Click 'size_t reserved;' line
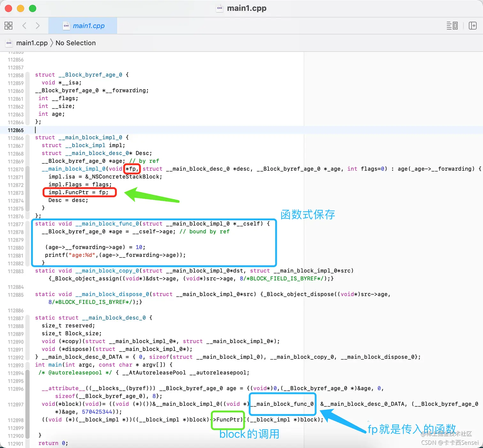The height and width of the screenshot is (448, 483). (68, 325)
